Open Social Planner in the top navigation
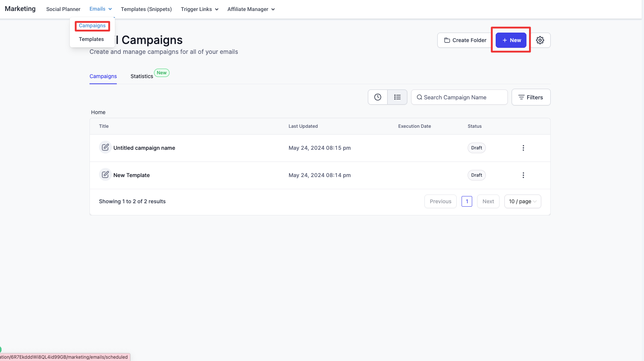The height and width of the screenshot is (361, 644). 63,9
